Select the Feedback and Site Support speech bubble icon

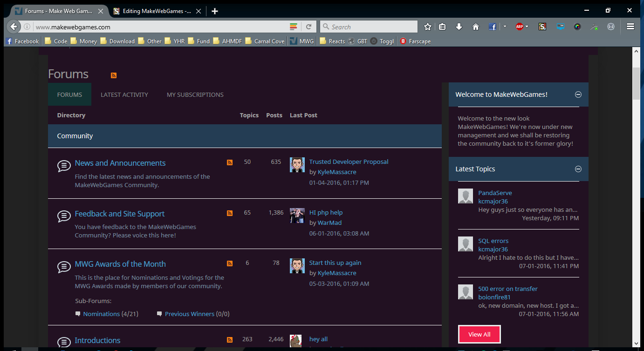click(64, 216)
